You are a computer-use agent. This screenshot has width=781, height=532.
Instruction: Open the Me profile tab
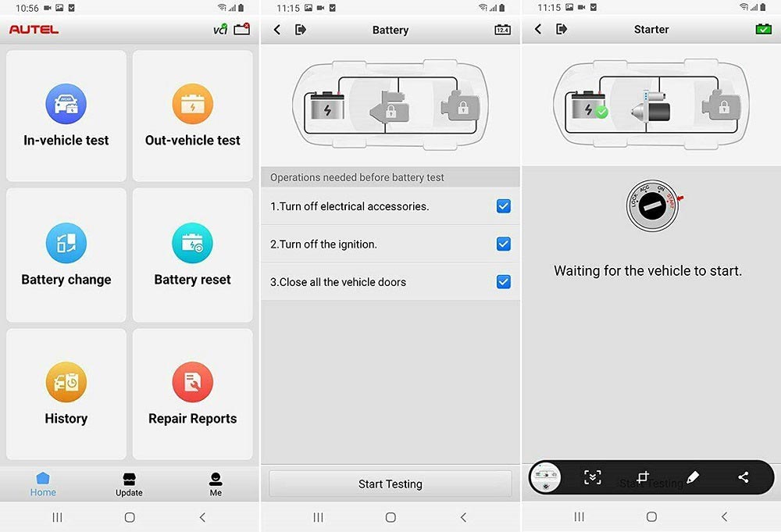[216, 483]
